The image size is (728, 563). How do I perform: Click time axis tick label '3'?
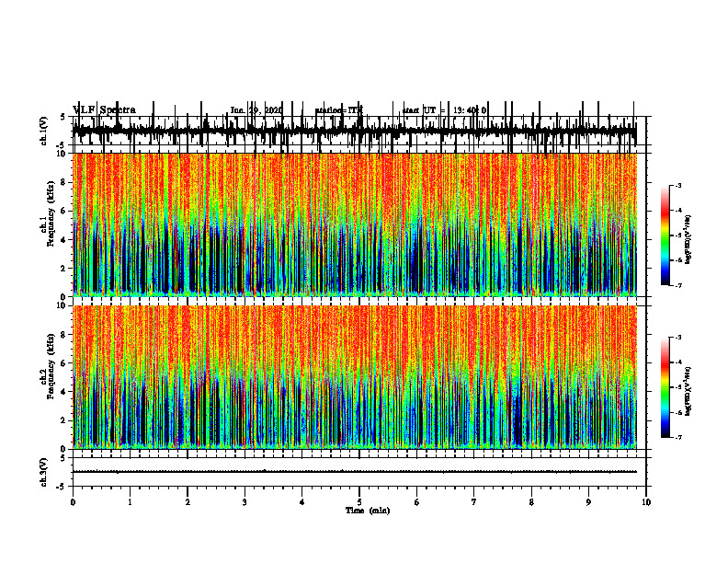point(245,502)
